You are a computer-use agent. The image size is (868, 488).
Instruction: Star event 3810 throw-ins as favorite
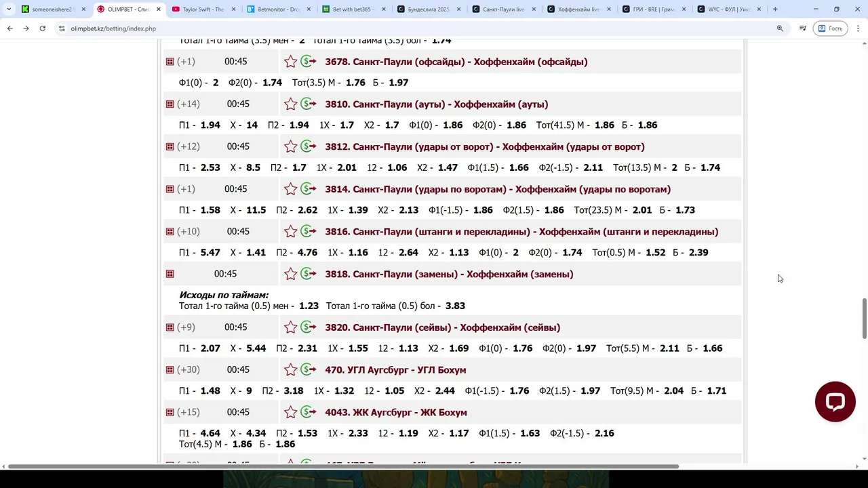click(291, 104)
